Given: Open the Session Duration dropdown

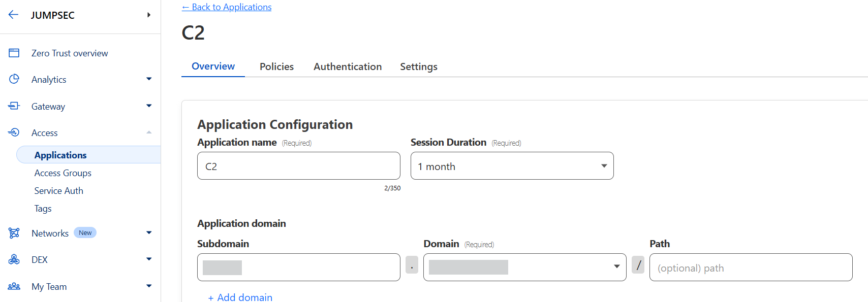Looking at the screenshot, I should [512, 166].
